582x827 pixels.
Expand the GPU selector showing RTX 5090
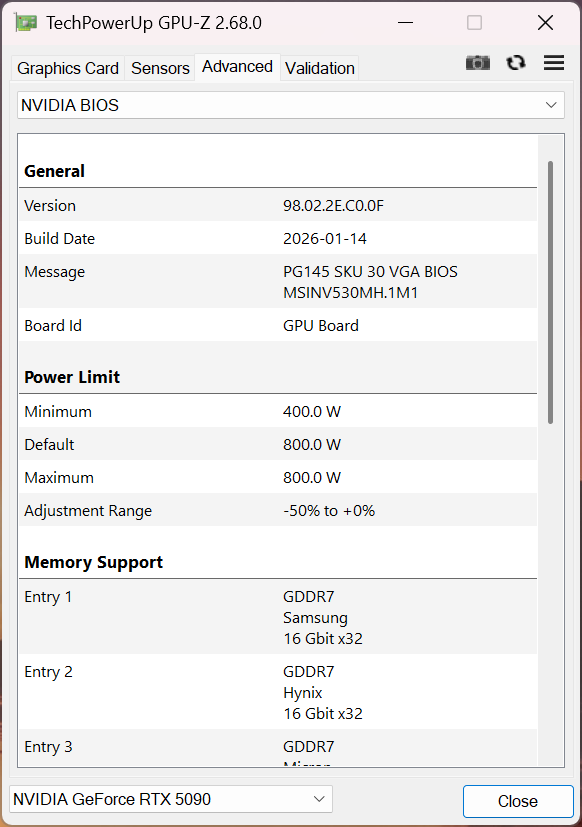tap(170, 798)
